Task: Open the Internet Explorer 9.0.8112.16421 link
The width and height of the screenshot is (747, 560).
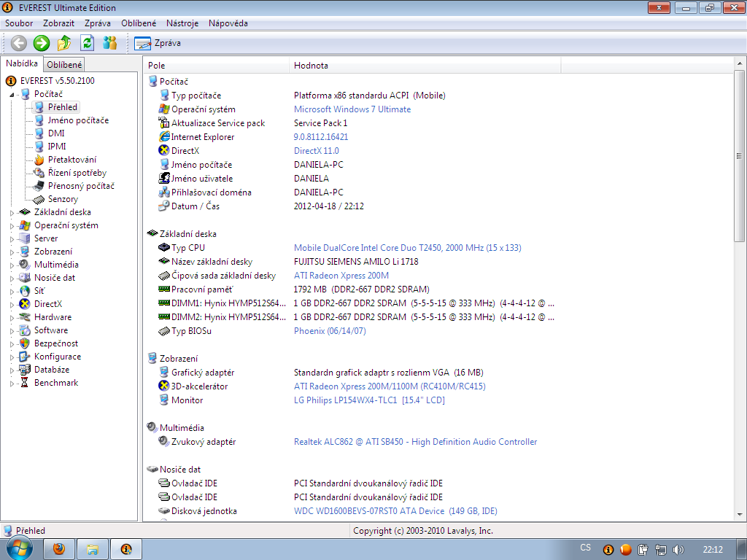Action: [321, 136]
